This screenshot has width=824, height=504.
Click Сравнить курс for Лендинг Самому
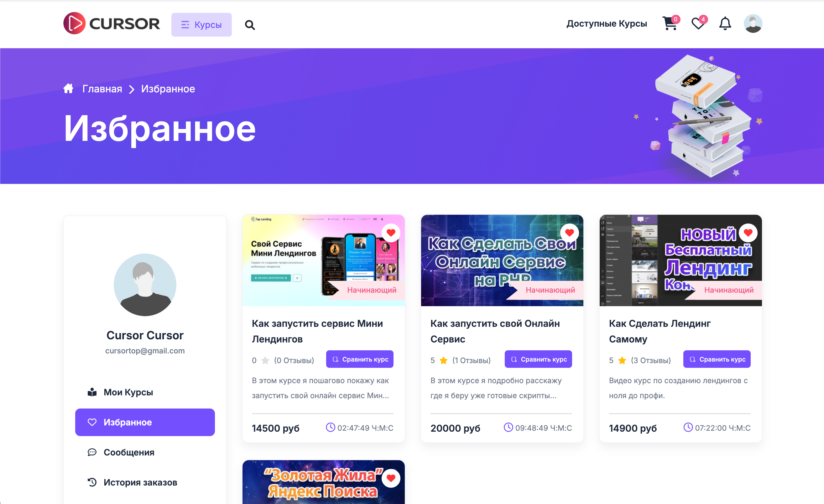coord(717,359)
